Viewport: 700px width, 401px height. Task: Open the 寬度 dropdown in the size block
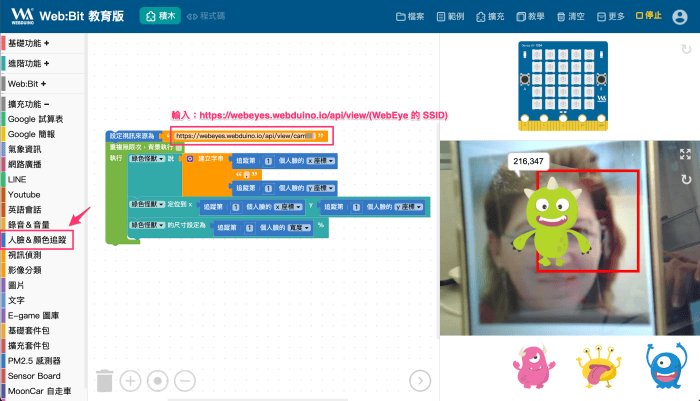[x=300, y=228]
